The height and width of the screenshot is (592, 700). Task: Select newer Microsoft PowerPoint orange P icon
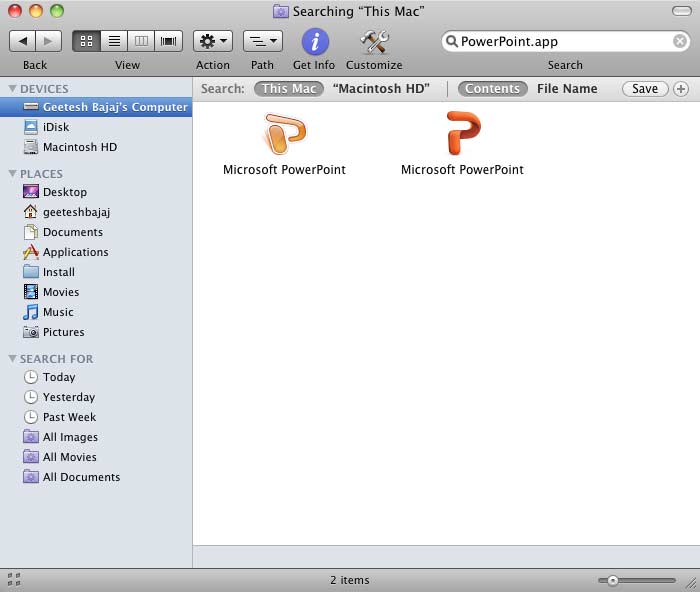click(x=463, y=133)
